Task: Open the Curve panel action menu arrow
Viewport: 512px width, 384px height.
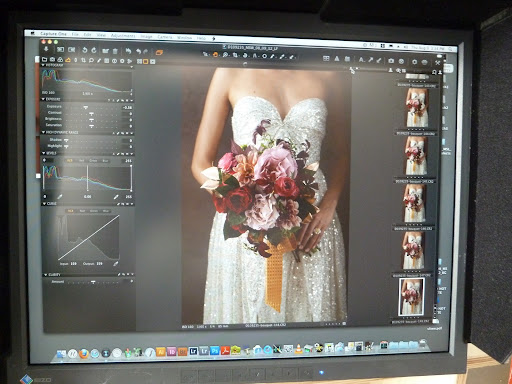Action: 132,204
